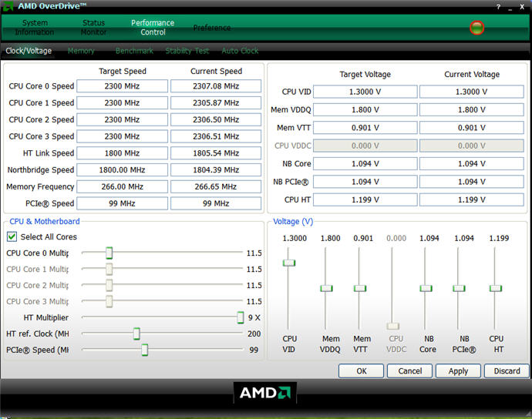
Task: Click the AMD logo at the bottom
Action: coord(265,393)
